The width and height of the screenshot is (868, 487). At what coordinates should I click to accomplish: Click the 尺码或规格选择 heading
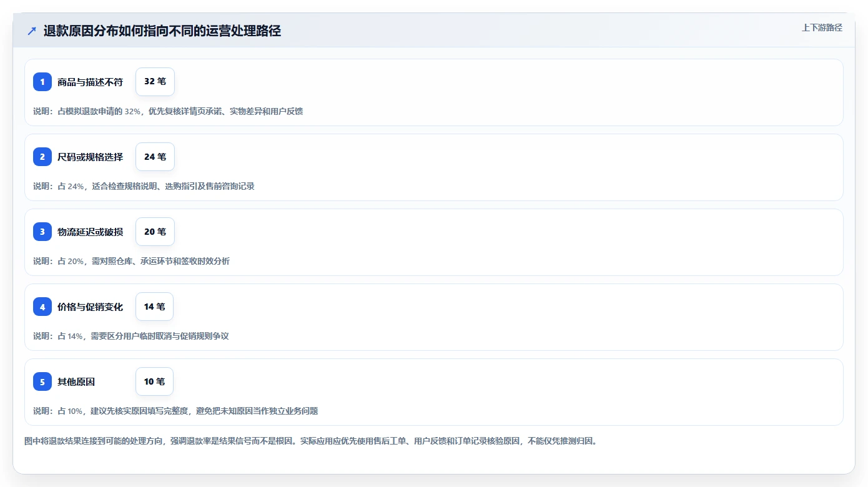pyautogui.click(x=90, y=157)
